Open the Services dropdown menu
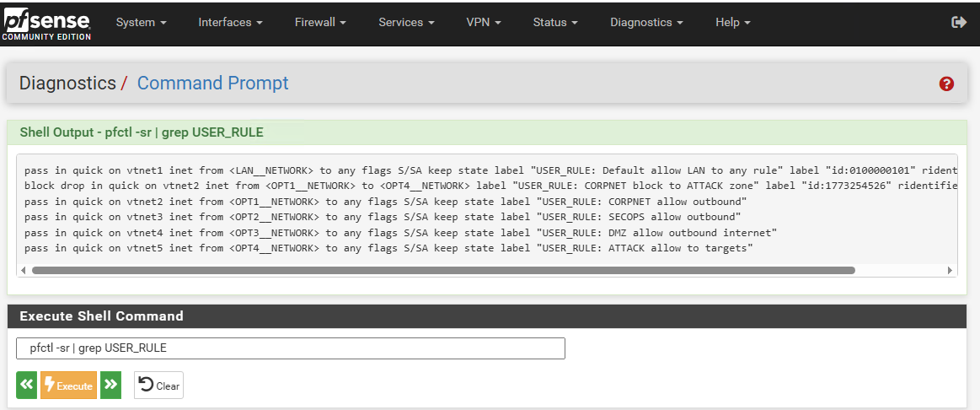The height and width of the screenshot is (410, 980). coord(406,23)
